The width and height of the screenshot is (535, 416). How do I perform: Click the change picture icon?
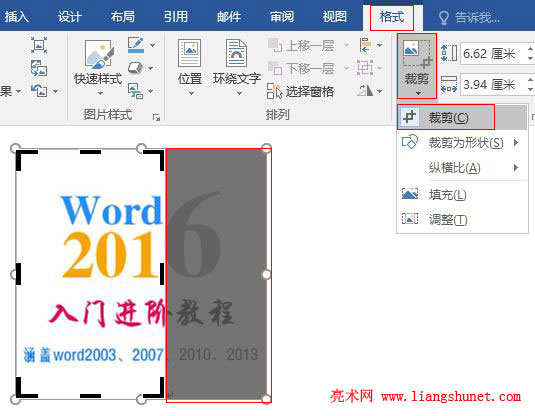(x=39, y=68)
